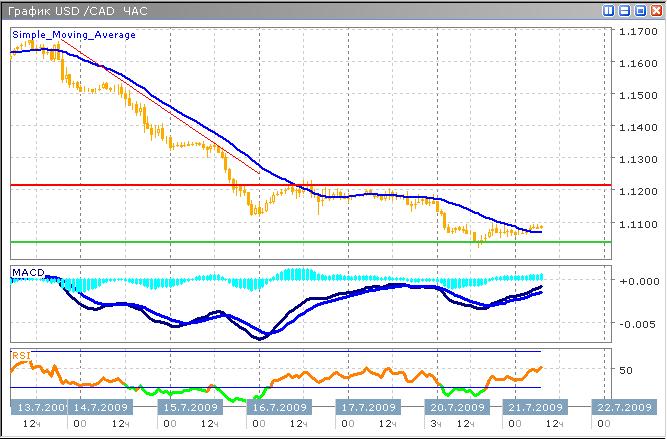Click the 17.7.2009 date label
This screenshot has width=667, height=439.
(368, 407)
